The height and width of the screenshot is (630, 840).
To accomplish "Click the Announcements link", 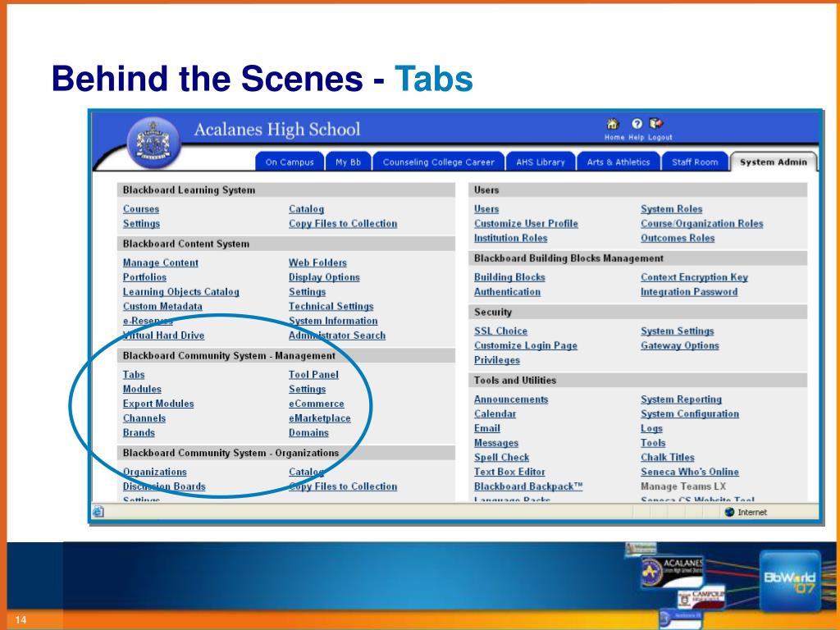I will point(511,399).
